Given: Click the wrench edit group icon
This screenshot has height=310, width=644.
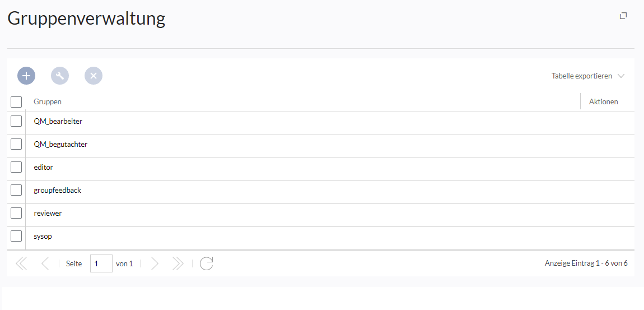Looking at the screenshot, I should [x=60, y=76].
